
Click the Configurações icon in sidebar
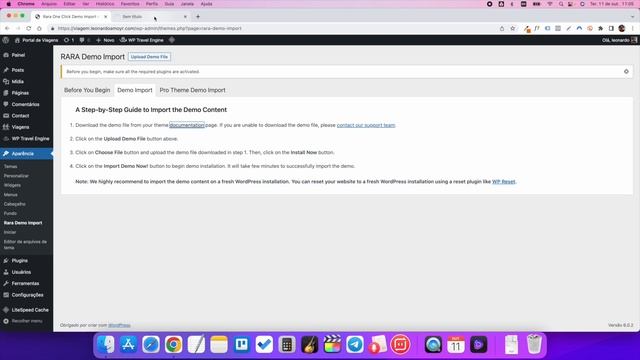(6, 295)
